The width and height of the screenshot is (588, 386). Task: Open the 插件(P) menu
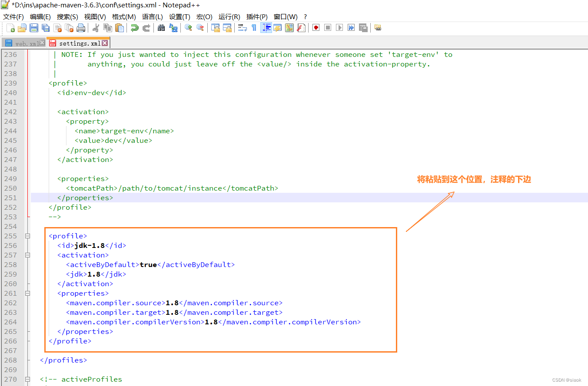pyautogui.click(x=257, y=17)
